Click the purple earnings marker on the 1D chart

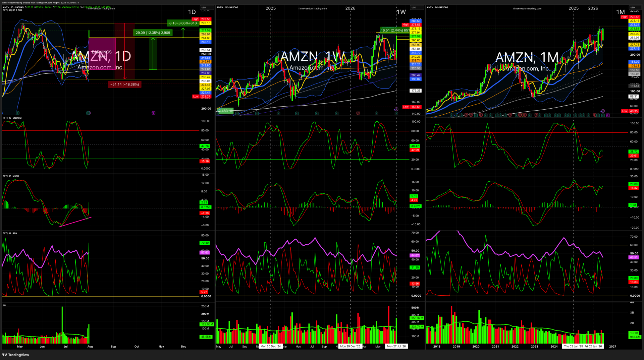point(154,113)
